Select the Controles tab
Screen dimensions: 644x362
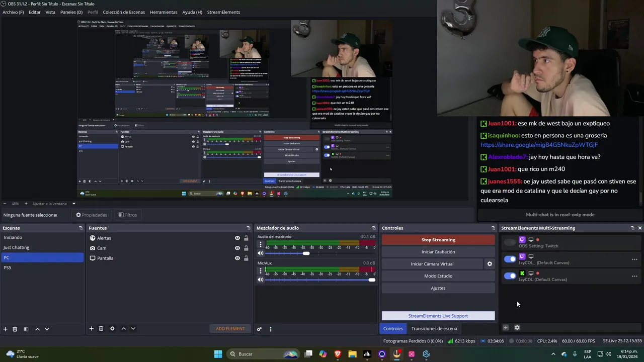point(393,329)
